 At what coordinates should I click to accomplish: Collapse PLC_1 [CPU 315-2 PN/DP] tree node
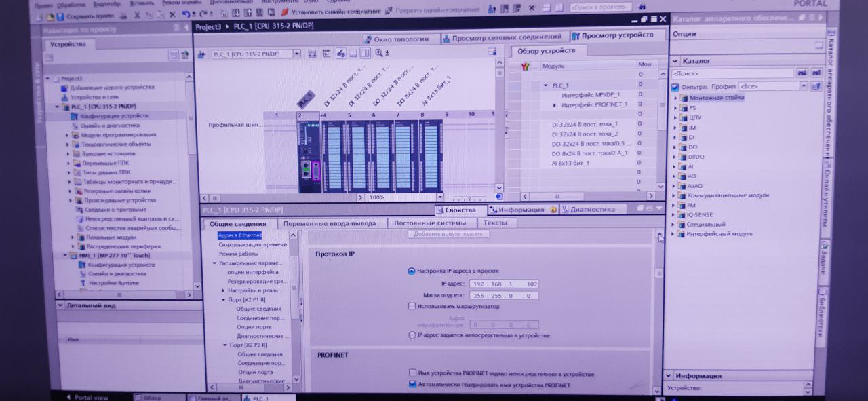coord(58,107)
